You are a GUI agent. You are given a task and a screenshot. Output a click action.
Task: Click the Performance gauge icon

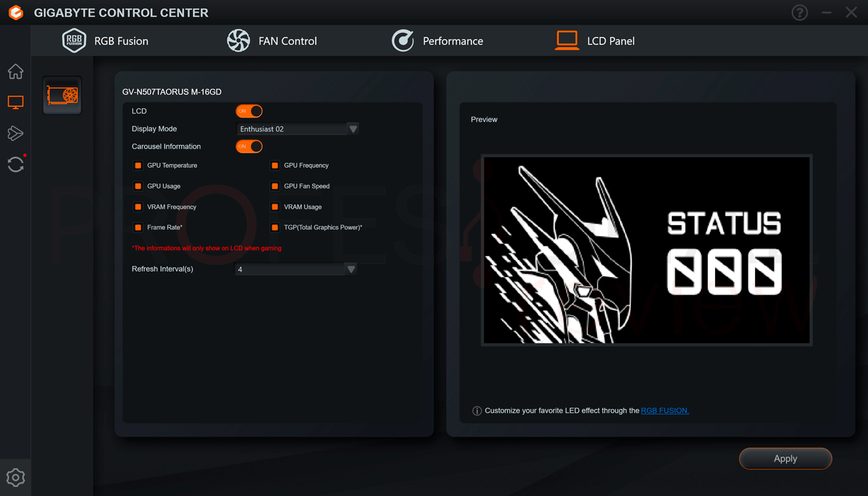coord(403,41)
